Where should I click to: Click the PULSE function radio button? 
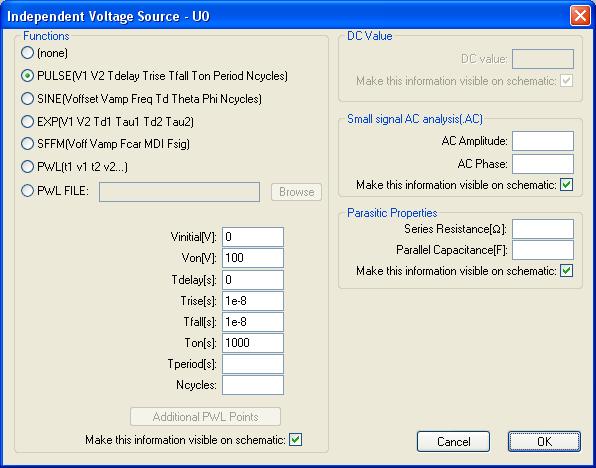(x=27, y=76)
